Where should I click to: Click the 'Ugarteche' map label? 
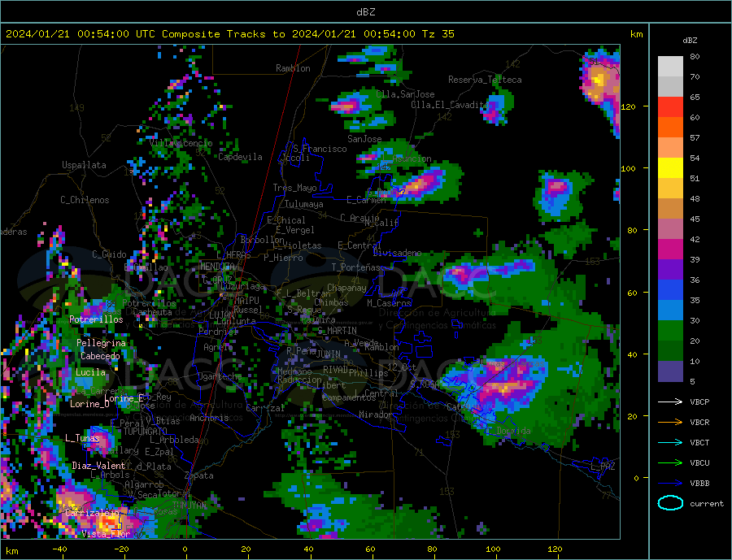[x=220, y=376]
